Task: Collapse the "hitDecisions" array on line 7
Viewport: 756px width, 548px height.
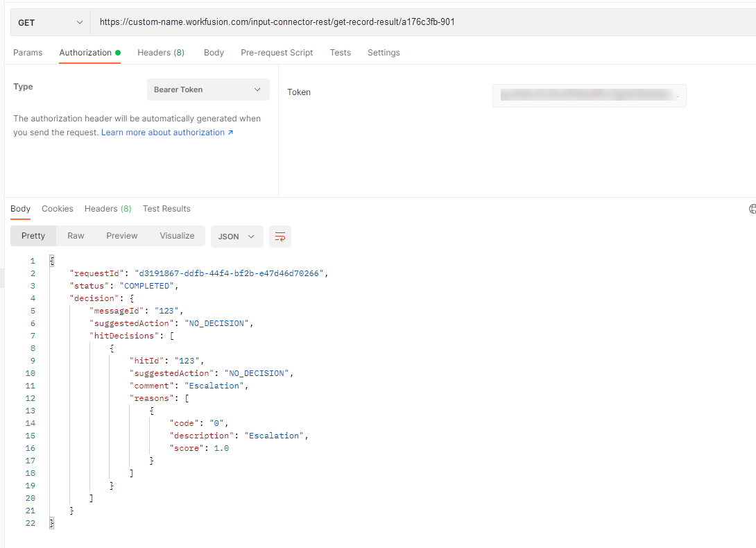Action: (171, 336)
